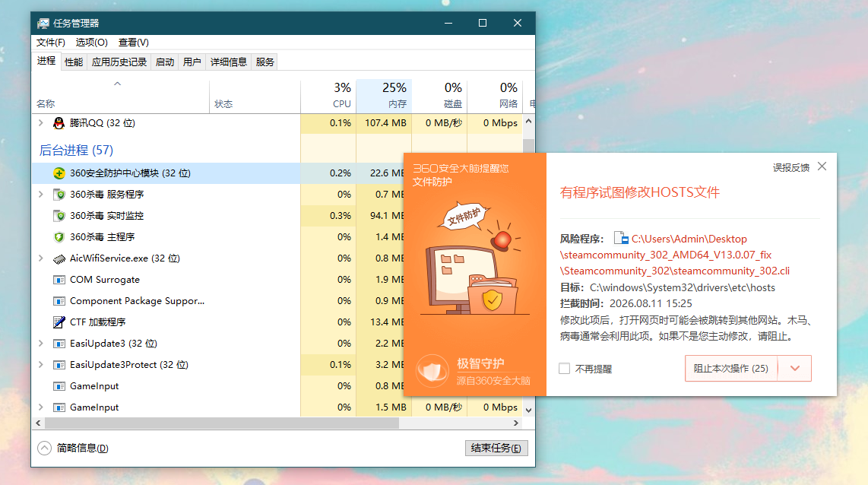The height and width of the screenshot is (485, 868).
Task: Switch to the 启动 tab
Action: (x=164, y=62)
